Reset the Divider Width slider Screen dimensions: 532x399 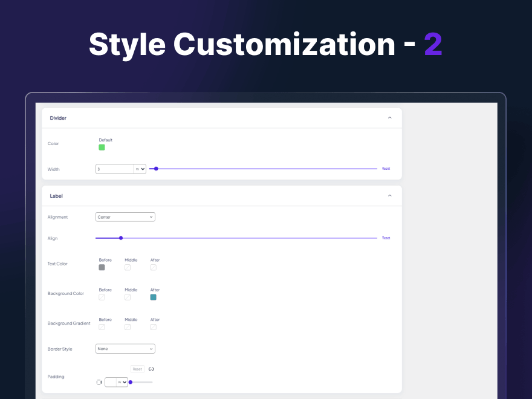(386, 169)
